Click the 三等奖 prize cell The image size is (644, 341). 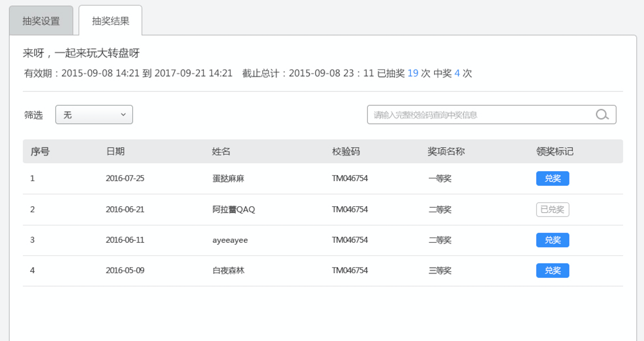(440, 271)
